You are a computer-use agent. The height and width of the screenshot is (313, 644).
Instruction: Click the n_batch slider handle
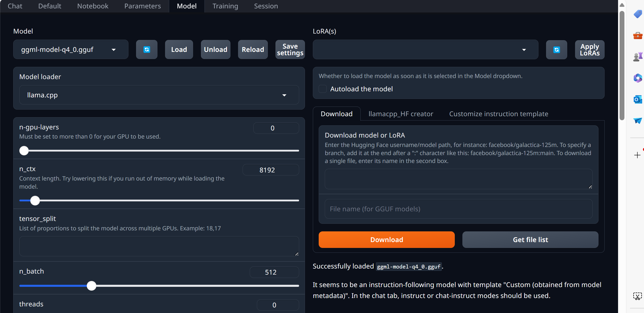pos(91,286)
